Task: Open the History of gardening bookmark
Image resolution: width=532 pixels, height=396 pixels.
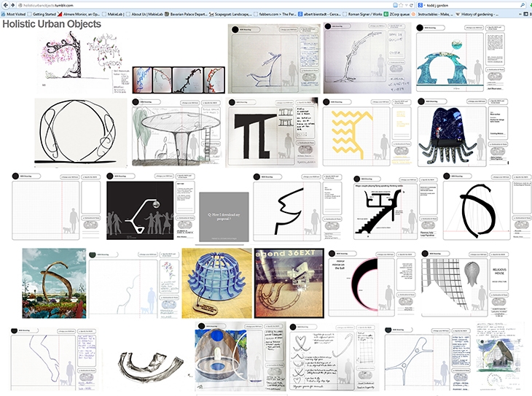Action: pyautogui.click(x=477, y=15)
